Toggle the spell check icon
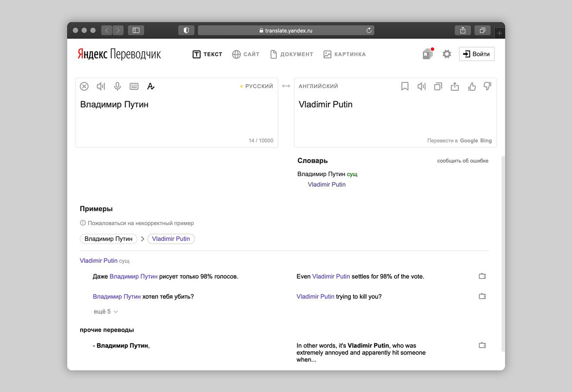The image size is (572, 392). pyautogui.click(x=151, y=86)
